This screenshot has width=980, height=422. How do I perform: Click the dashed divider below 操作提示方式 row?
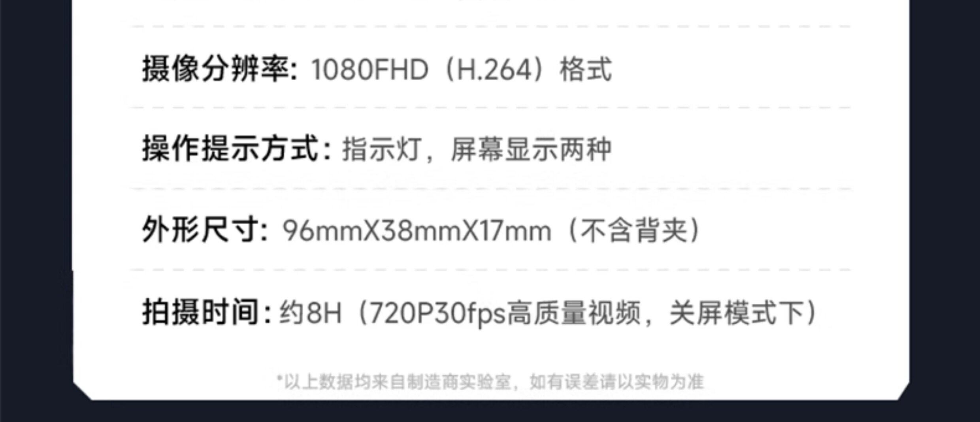pos(490,189)
